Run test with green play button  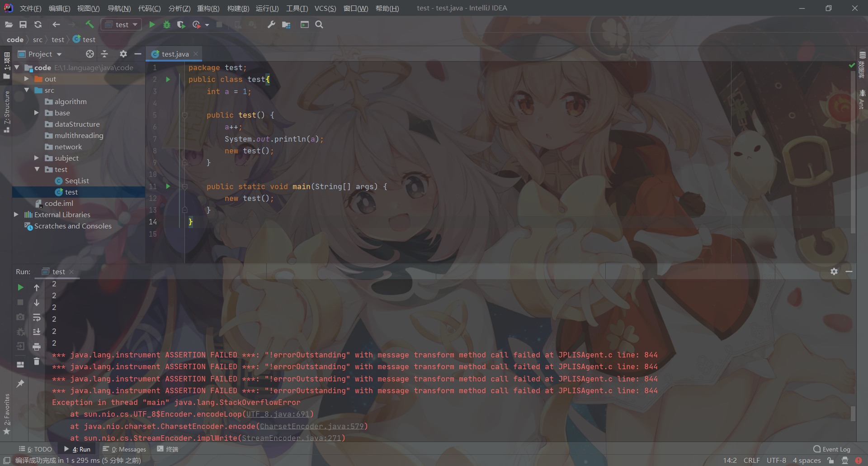pyautogui.click(x=152, y=24)
